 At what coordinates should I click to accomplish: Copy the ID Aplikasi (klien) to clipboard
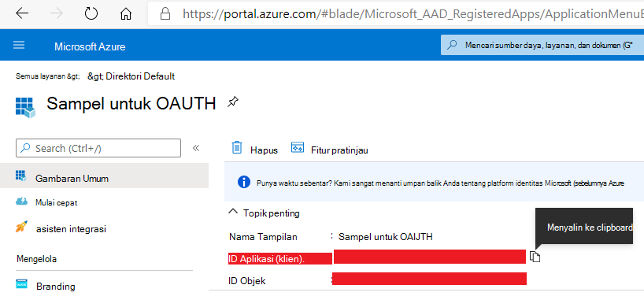[x=535, y=257]
